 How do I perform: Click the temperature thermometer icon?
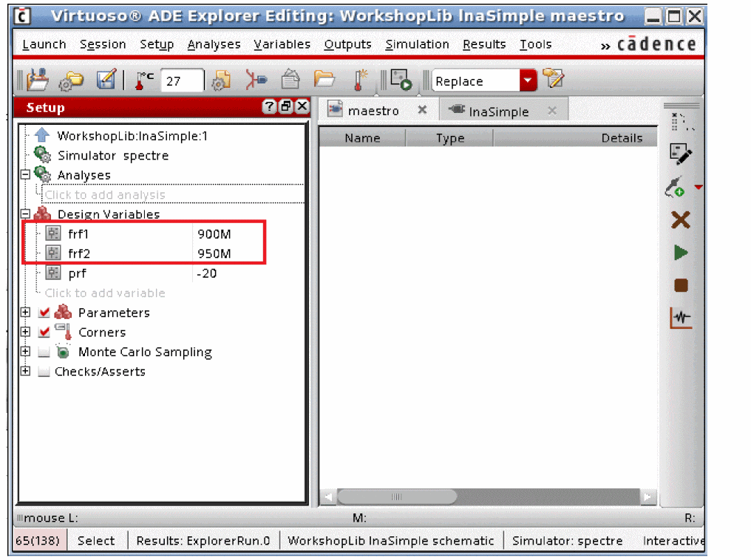[143, 81]
